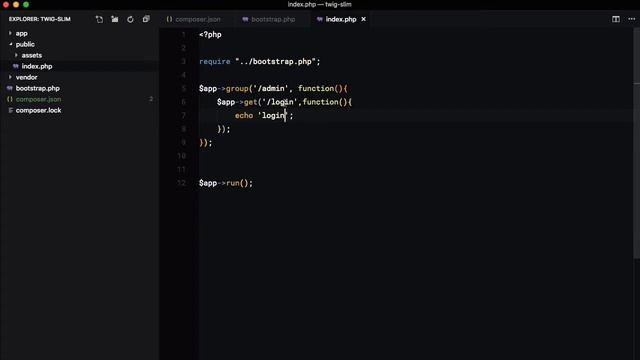Close the index.php tab
The image size is (640, 360).
(x=363, y=19)
